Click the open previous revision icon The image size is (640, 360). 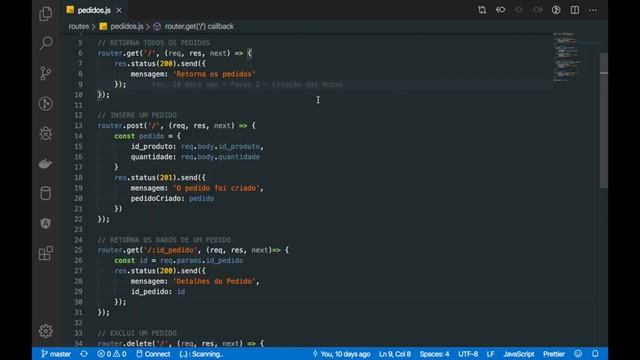[500, 10]
